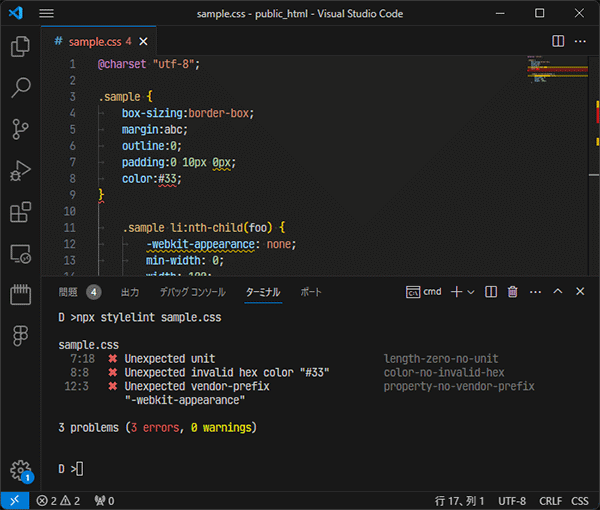Close the terminal panel
Screen dimensions: 600x510
click(x=580, y=292)
